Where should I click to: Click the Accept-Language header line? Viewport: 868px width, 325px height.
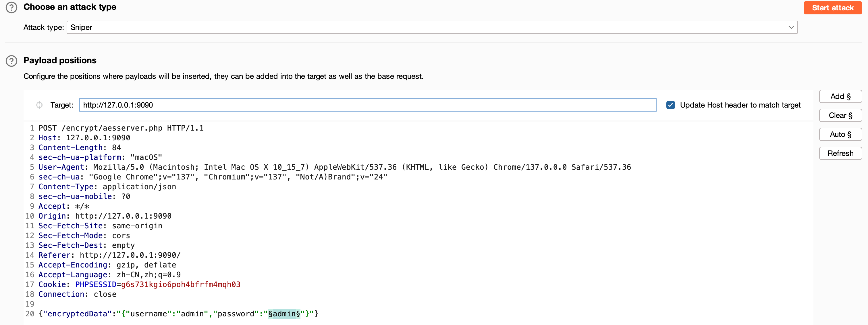click(109, 275)
